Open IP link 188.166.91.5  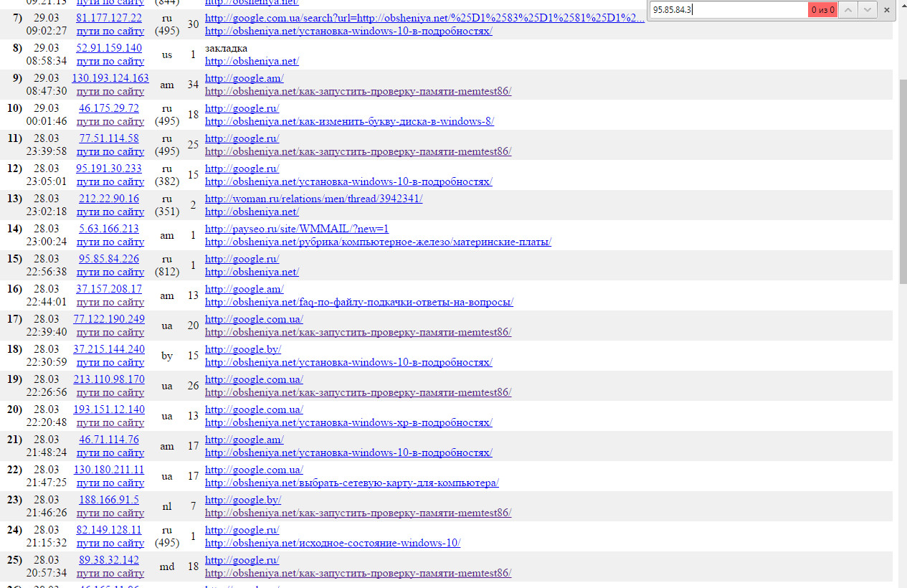pyautogui.click(x=109, y=500)
